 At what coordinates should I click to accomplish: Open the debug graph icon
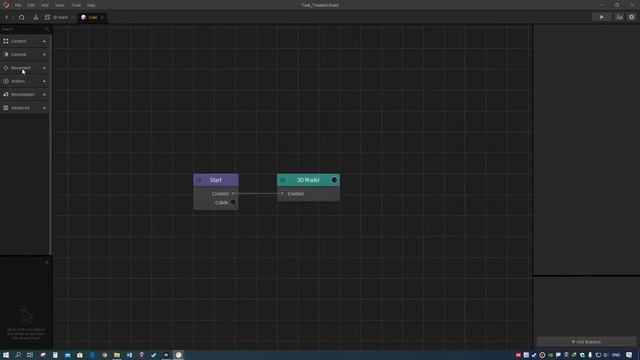(619, 17)
